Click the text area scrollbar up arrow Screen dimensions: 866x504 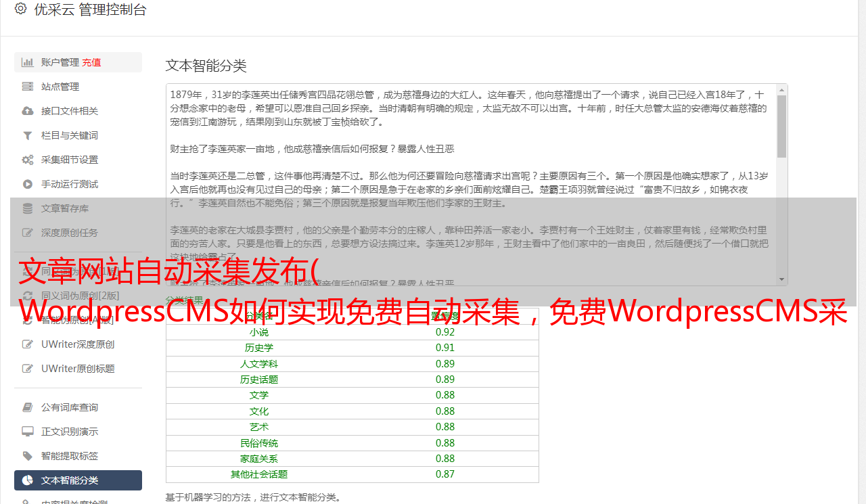tap(782, 89)
